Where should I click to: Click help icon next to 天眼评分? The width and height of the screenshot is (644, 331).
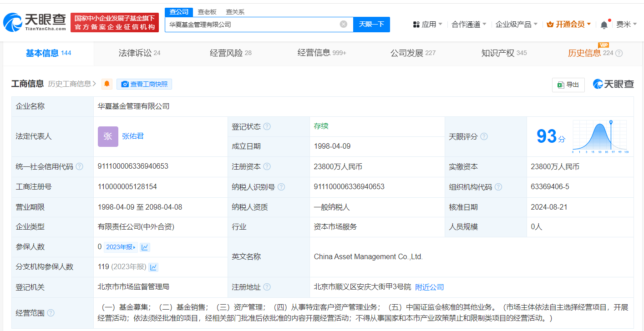coord(484,136)
